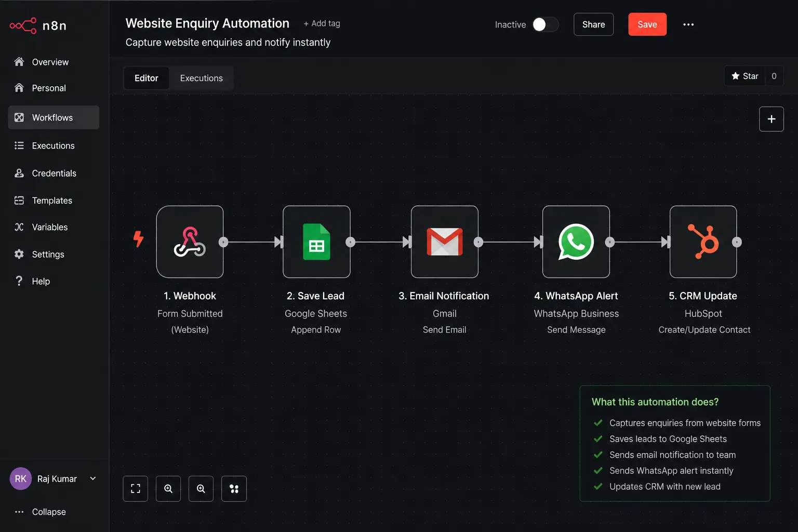798x532 pixels.
Task: Open the Overview home icon
Action: 19,62
